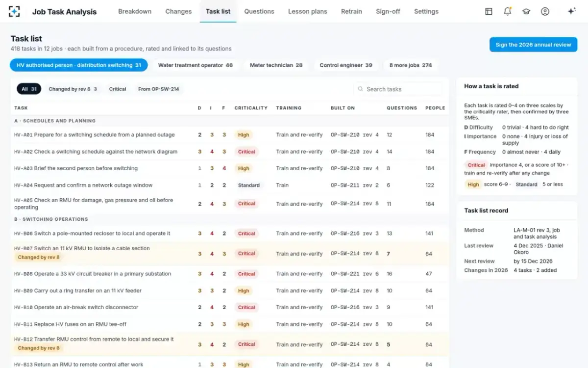The image size is (588, 368).
Task: Select Meter technician job chip
Action: [x=276, y=65]
